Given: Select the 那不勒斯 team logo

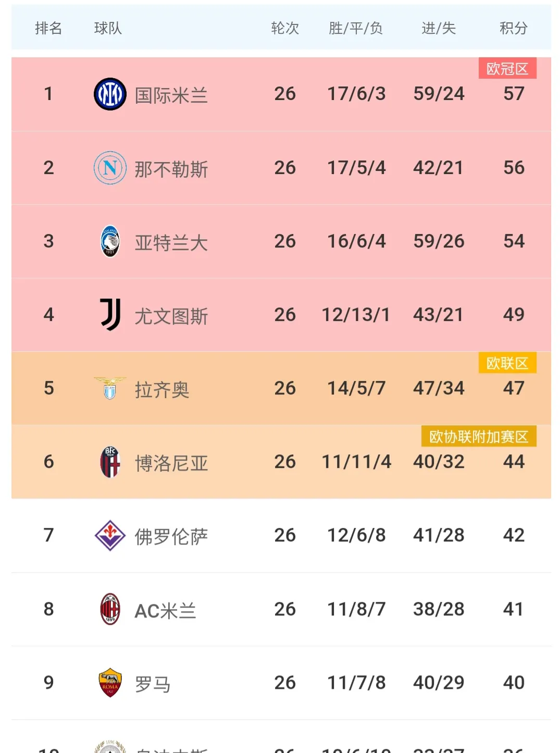Looking at the screenshot, I should coord(108,168).
